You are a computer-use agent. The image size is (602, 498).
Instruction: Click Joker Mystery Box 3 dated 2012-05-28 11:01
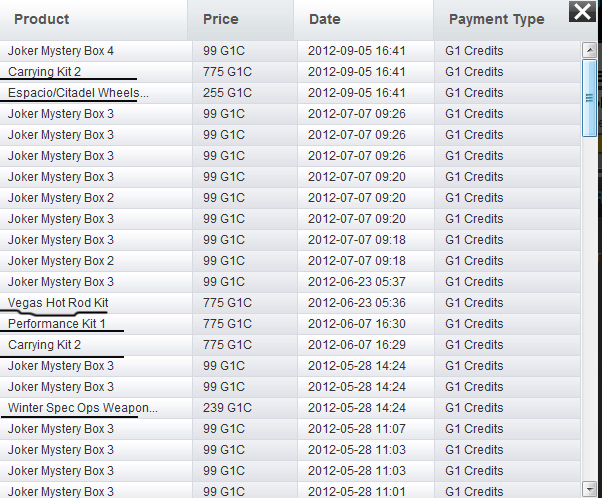(61, 491)
